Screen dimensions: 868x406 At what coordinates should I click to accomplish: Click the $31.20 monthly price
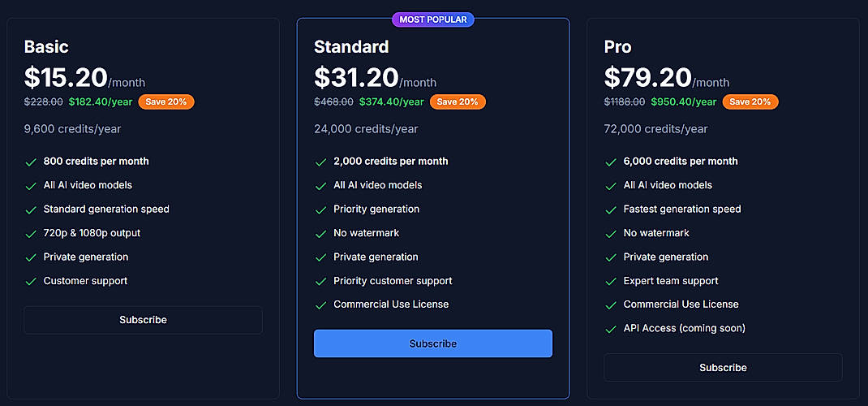356,77
